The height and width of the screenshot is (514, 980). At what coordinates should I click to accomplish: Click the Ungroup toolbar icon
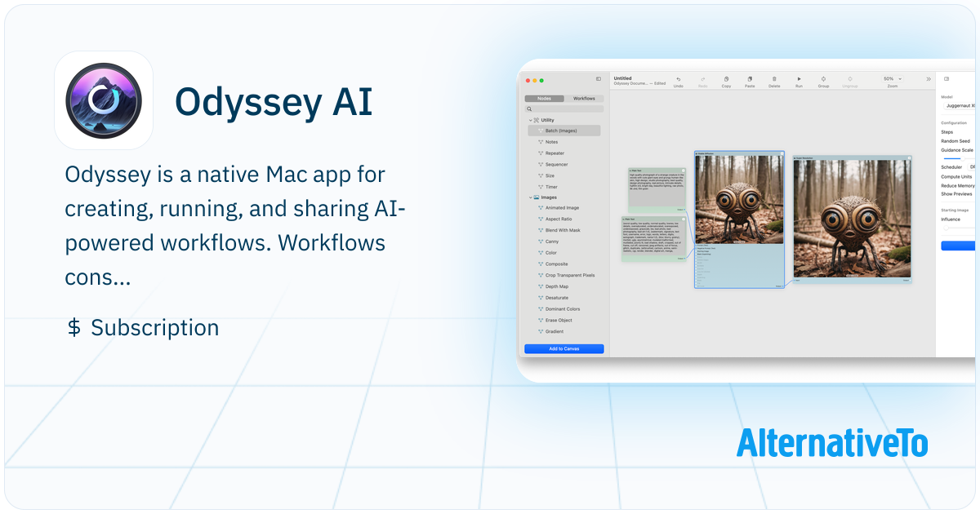850,79
